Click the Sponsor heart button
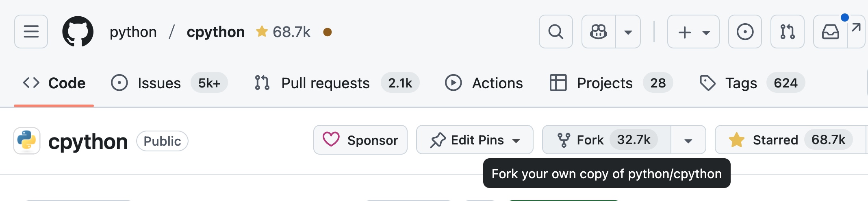The height and width of the screenshot is (201, 868). point(360,140)
